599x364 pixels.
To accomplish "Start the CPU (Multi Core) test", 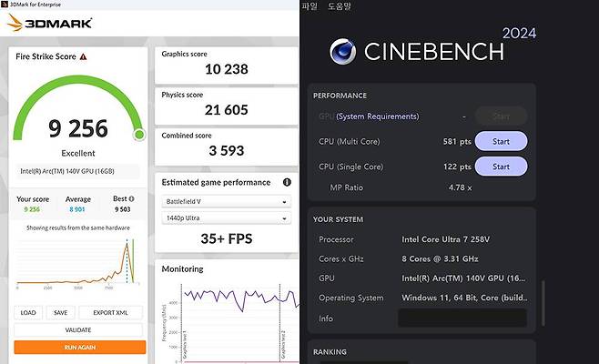I will pos(501,141).
